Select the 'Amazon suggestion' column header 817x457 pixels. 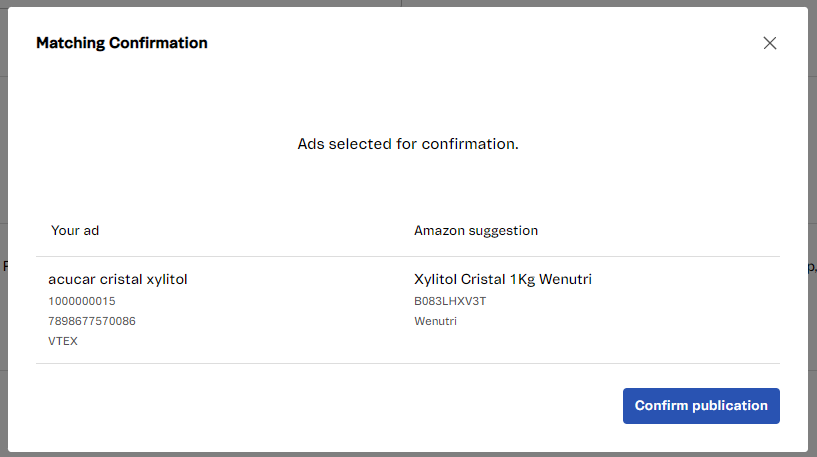point(476,231)
